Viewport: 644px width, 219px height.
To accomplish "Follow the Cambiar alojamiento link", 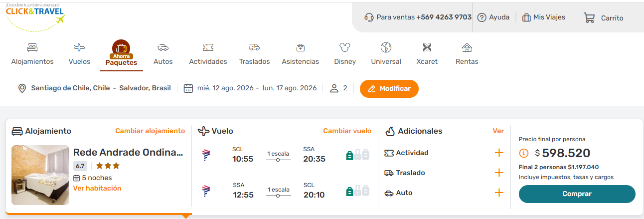I will (x=150, y=131).
